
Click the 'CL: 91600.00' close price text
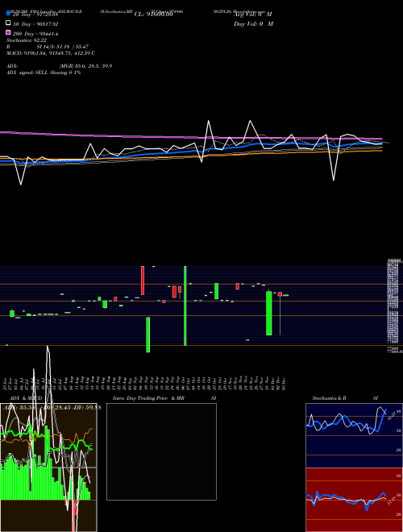(x=154, y=15)
